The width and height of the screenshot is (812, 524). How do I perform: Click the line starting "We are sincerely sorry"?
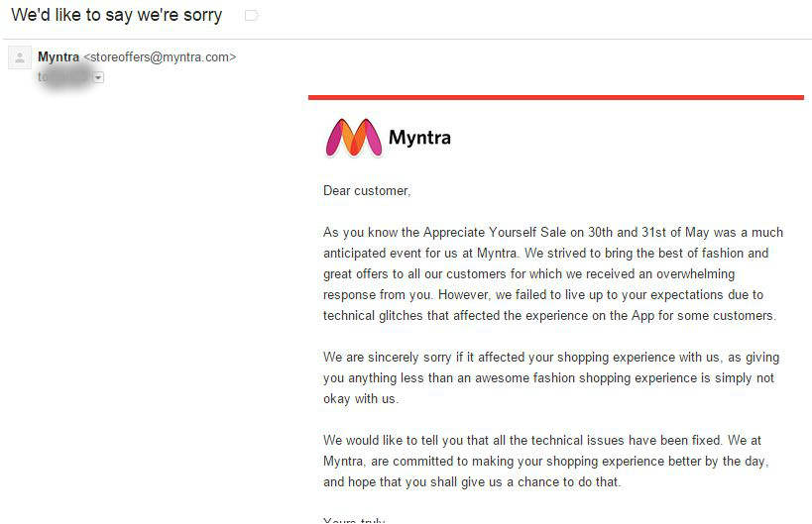(x=548, y=358)
